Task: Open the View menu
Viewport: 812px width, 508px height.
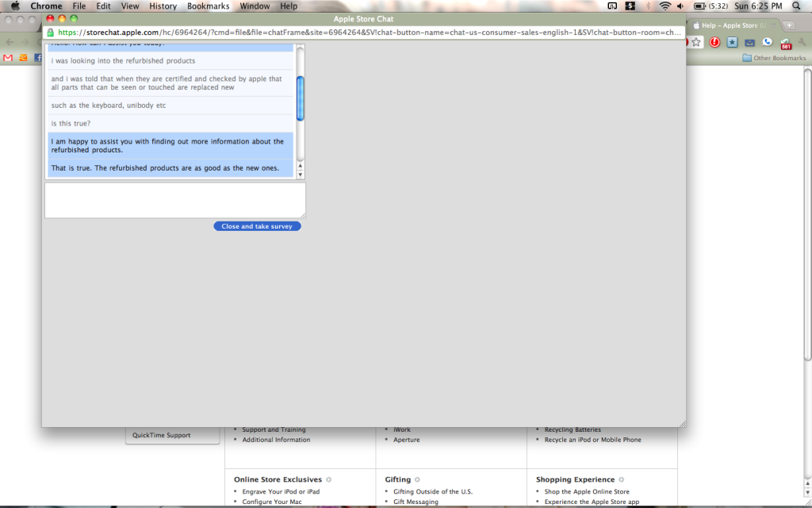Action: click(130, 6)
